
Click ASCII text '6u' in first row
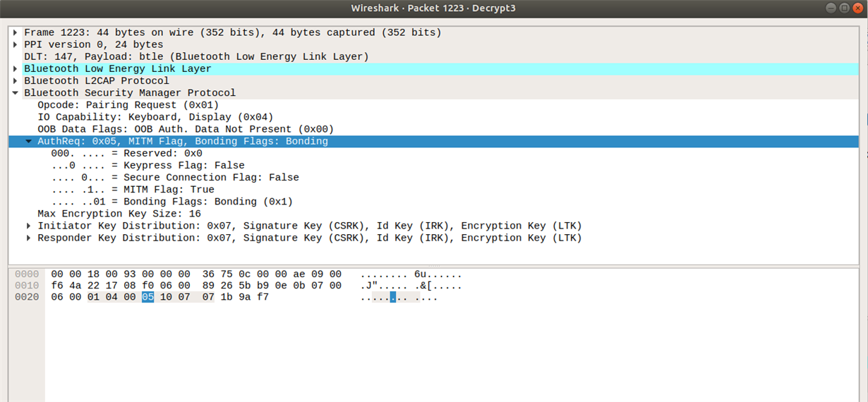click(421, 274)
